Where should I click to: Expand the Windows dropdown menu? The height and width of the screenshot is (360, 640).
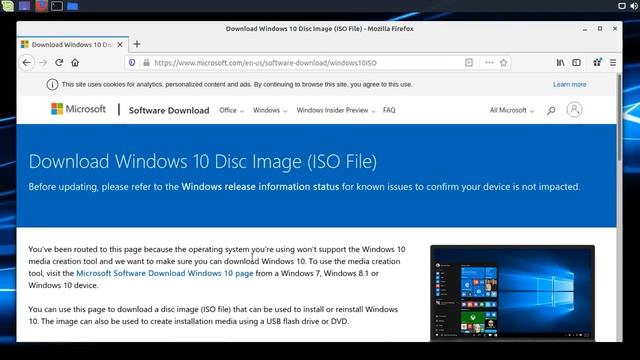point(270,110)
